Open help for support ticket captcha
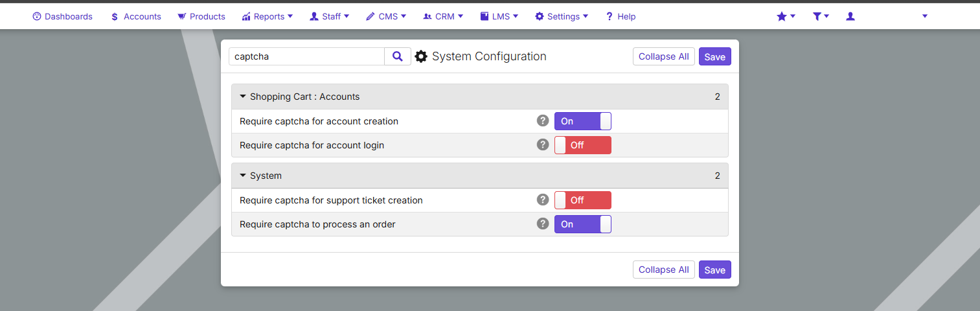Screen dimensions: 980x311 pyautogui.click(x=543, y=200)
